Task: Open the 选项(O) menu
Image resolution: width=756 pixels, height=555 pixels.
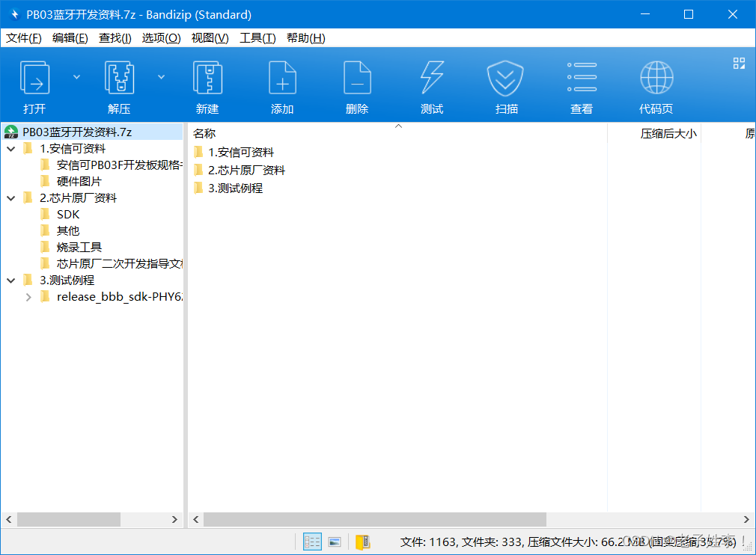Action: click(x=161, y=38)
